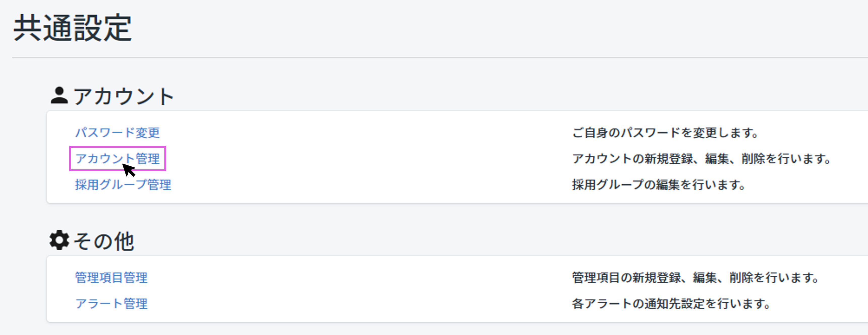Open 管理項目管理 settings
This screenshot has width=868, height=335.
pos(111,278)
